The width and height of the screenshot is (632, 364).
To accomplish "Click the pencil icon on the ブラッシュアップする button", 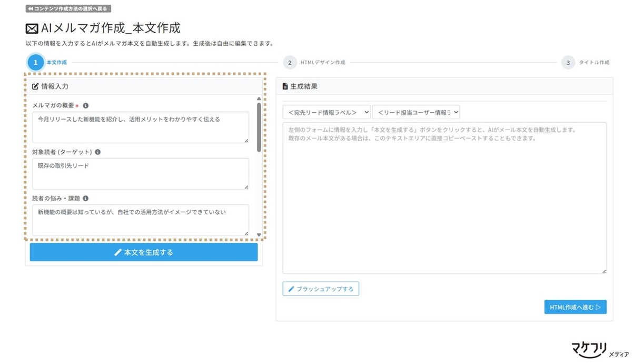I will coord(291,289).
